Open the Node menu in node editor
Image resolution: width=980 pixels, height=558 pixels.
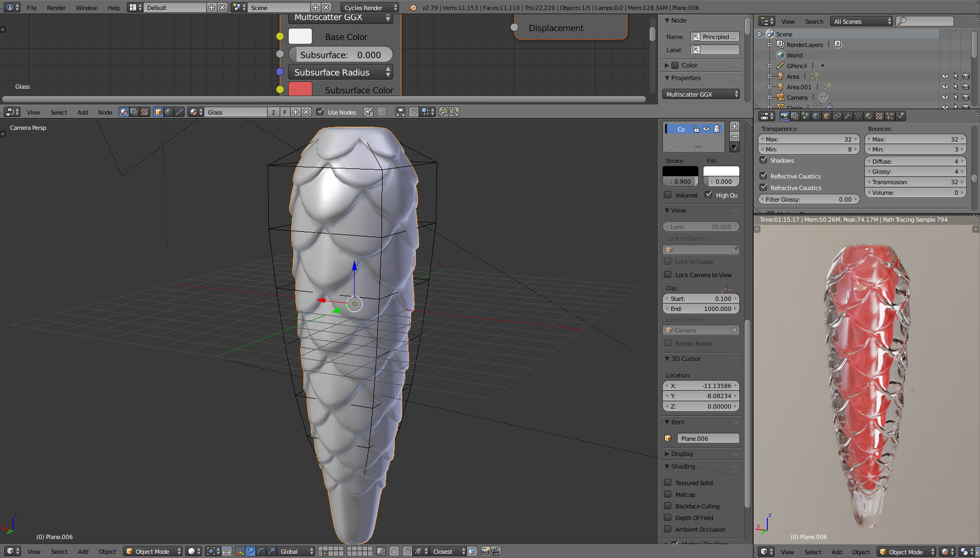tap(105, 112)
